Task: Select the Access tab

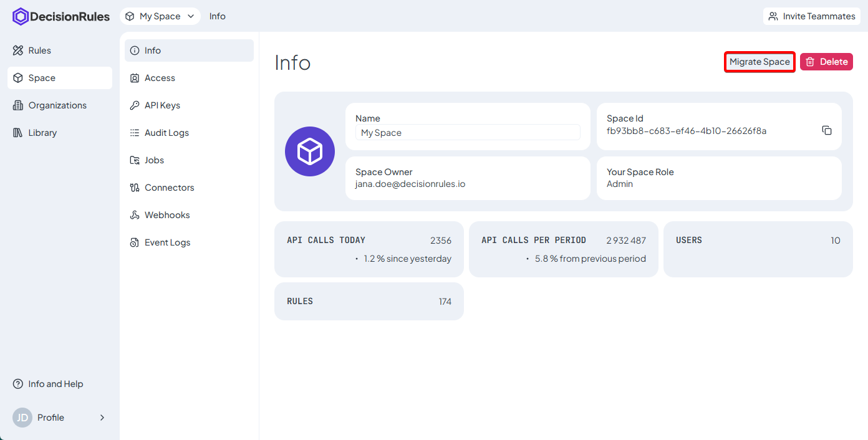Action: pyautogui.click(x=160, y=78)
